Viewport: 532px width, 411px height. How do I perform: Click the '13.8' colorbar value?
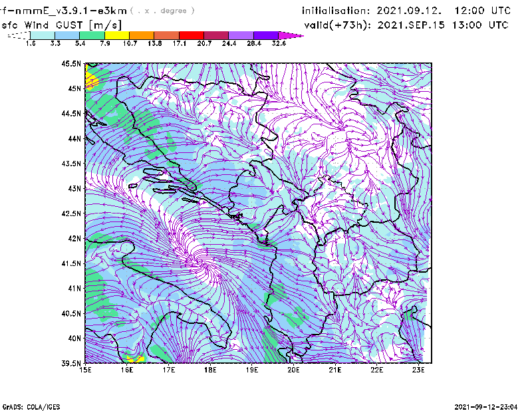pyautogui.click(x=155, y=43)
